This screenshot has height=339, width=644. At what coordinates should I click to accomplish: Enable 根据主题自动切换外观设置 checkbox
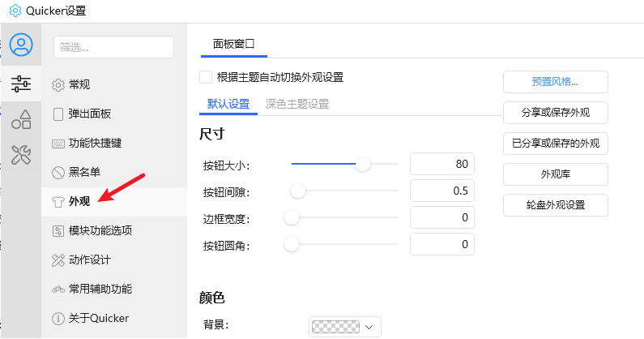(x=206, y=77)
